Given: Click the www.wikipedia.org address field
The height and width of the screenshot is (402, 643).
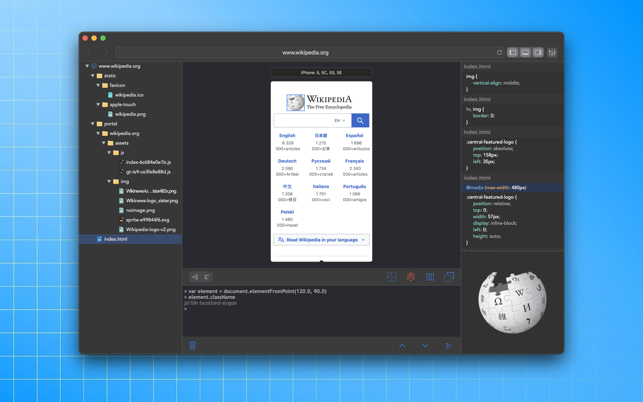Looking at the screenshot, I should click(x=305, y=53).
